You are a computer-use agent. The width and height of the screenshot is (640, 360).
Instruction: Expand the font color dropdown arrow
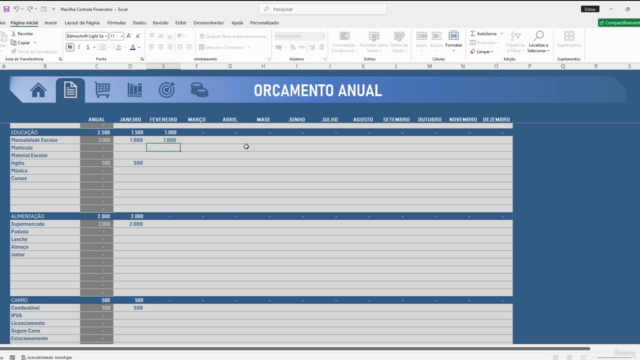click(x=139, y=48)
